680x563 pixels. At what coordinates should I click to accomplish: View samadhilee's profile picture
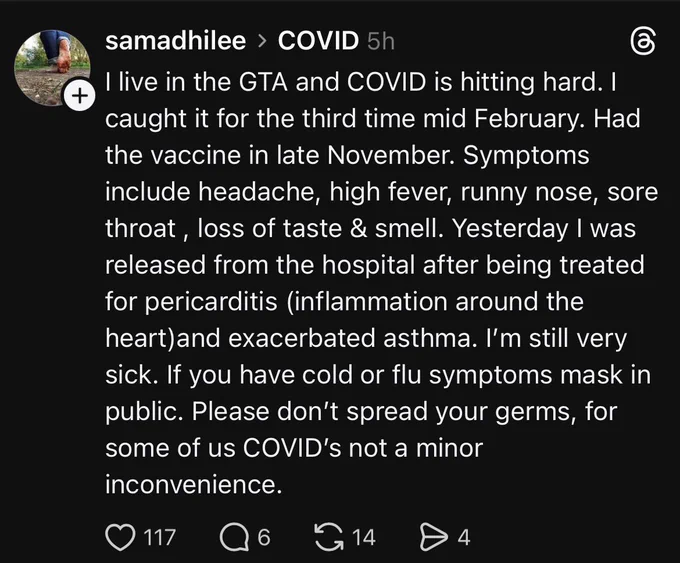click(x=52, y=68)
